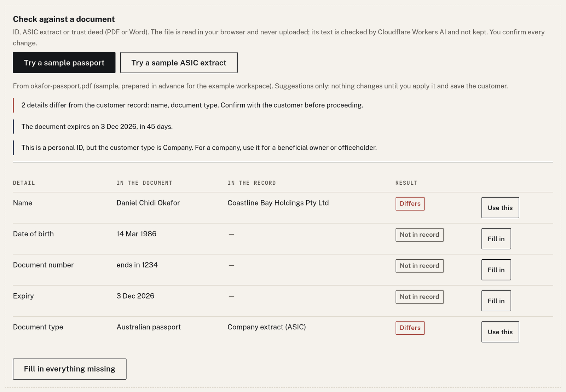Select Coastline Bay Holdings Pty Ltd text
Image resolution: width=566 pixels, height=392 pixels.
tap(278, 203)
